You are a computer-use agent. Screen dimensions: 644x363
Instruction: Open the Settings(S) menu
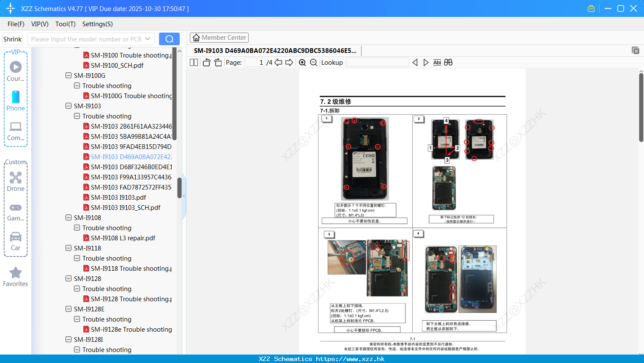(x=98, y=24)
